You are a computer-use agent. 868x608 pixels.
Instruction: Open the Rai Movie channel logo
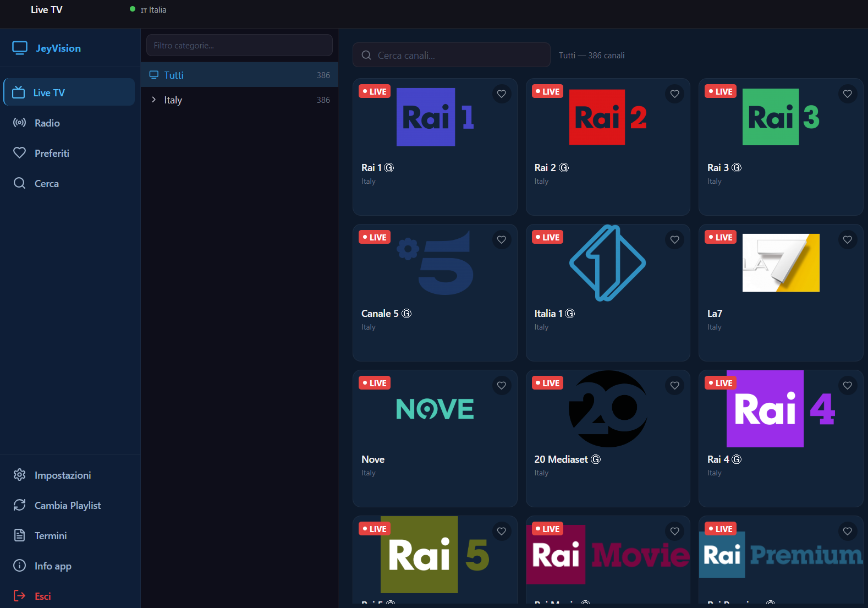click(x=608, y=555)
